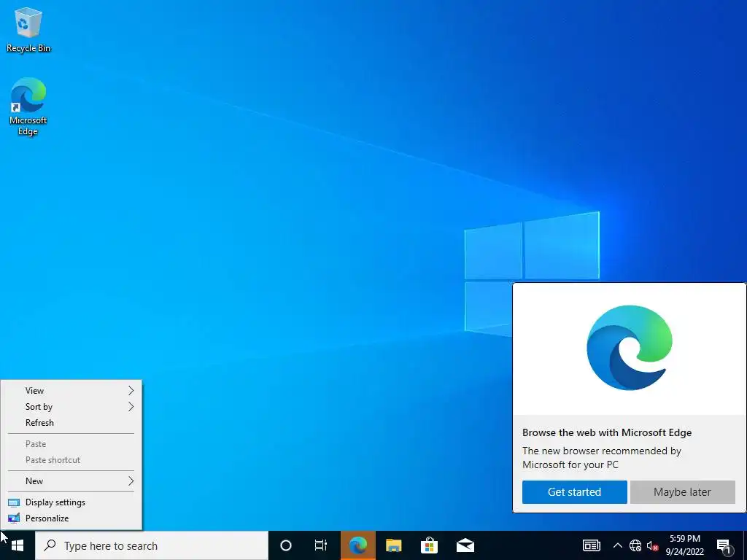Click the Edge logo in the popup
747x560 pixels.
pos(630,348)
